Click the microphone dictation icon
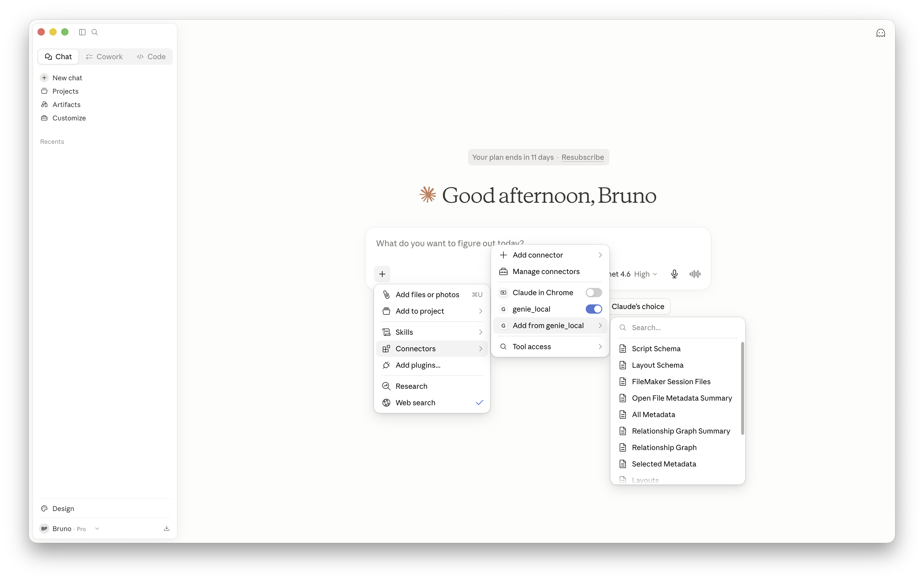 [674, 274]
